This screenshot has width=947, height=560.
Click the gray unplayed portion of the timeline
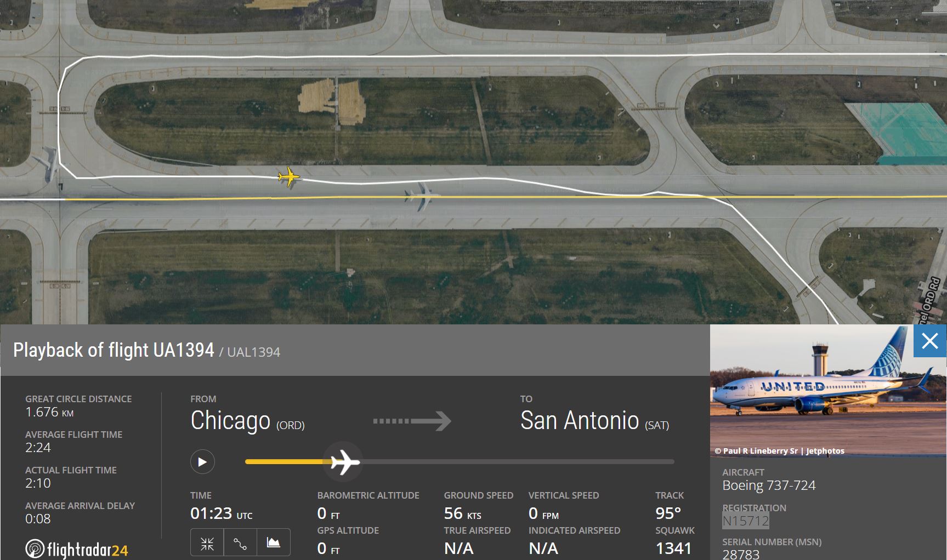515,462
